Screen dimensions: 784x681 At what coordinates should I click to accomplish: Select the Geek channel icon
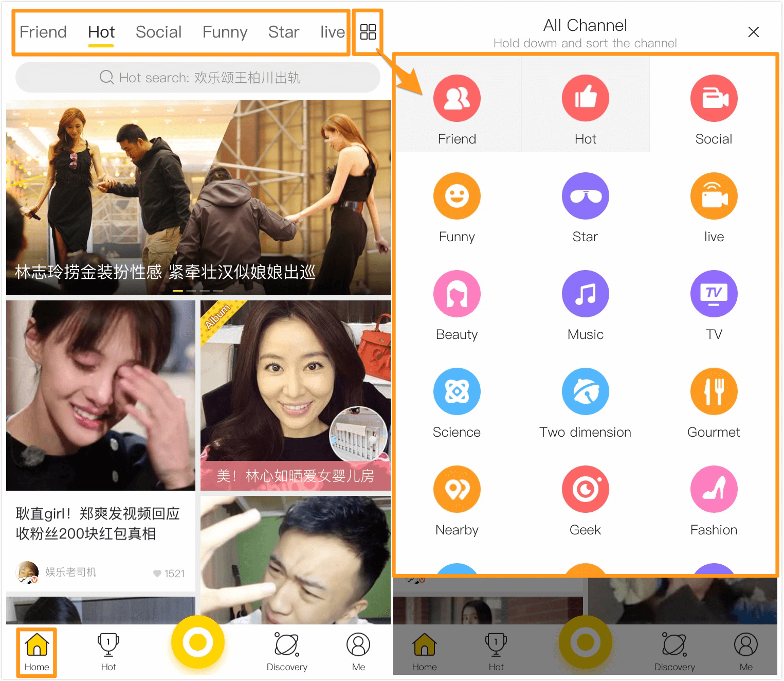click(585, 489)
